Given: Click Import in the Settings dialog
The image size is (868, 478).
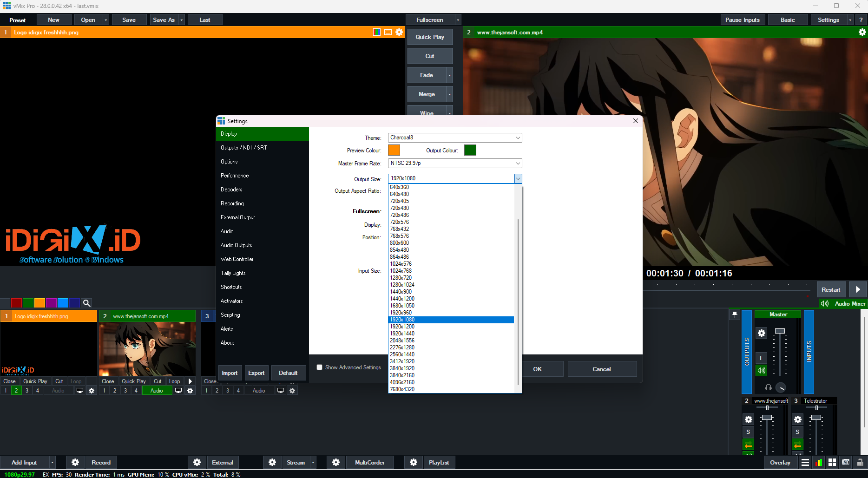Looking at the screenshot, I should [x=230, y=373].
